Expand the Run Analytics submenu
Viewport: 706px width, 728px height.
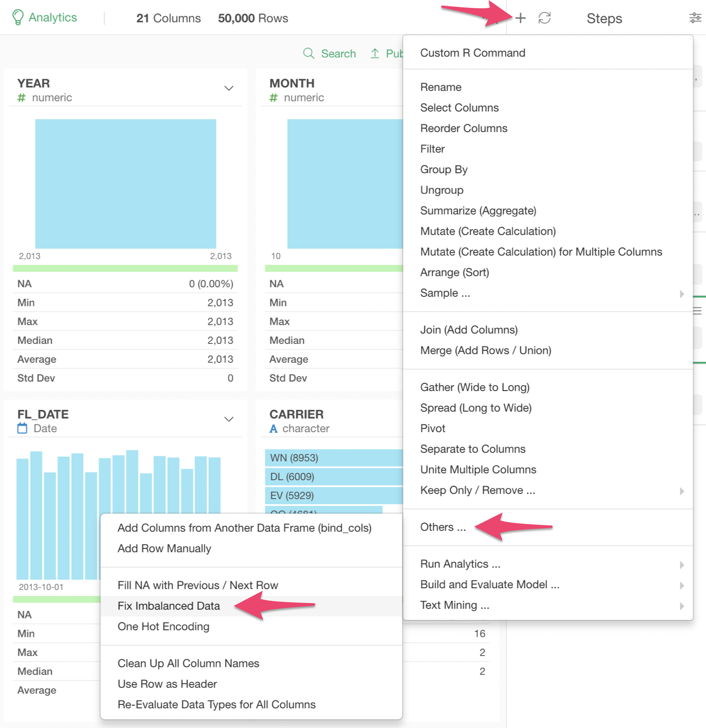tap(682, 565)
